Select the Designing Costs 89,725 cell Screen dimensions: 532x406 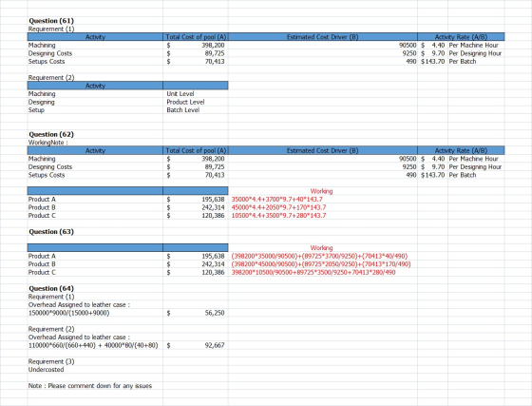(196, 53)
